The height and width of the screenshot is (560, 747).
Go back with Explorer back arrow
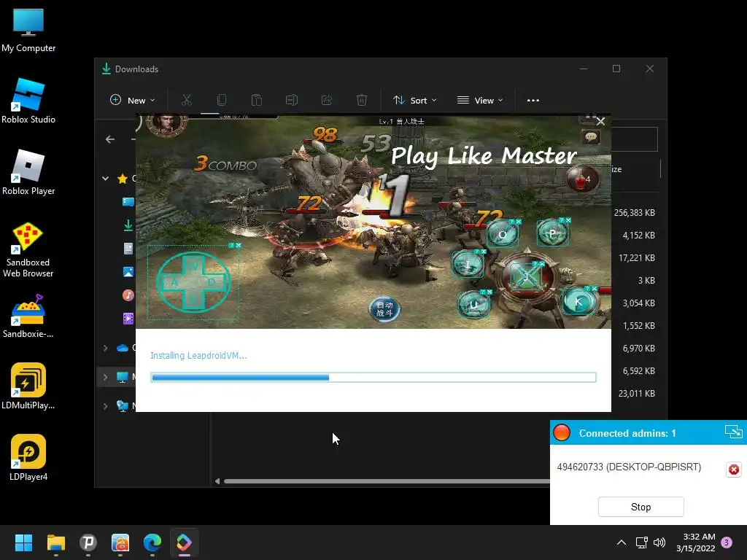pyautogui.click(x=110, y=139)
